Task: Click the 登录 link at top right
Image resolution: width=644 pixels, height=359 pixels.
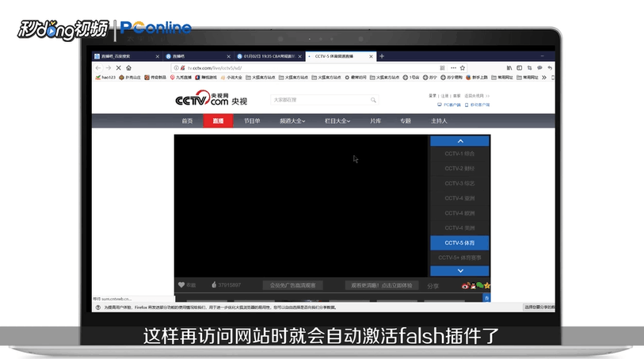Action: [433, 96]
